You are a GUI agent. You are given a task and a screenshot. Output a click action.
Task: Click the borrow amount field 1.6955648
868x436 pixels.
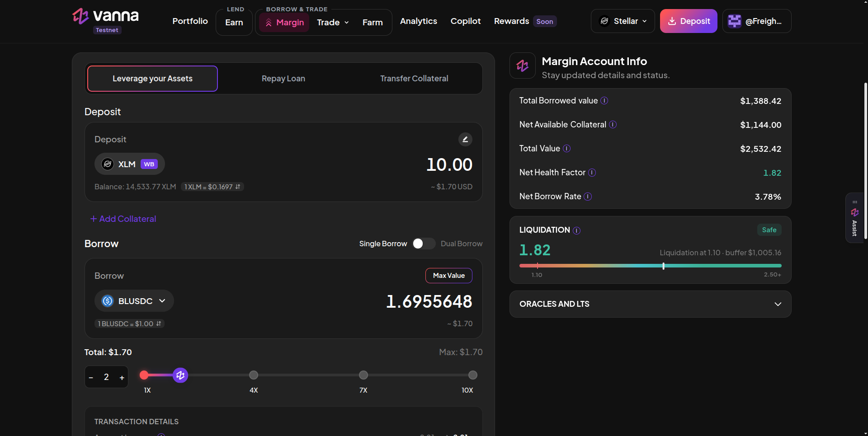pyautogui.click(x=429, y=301)
